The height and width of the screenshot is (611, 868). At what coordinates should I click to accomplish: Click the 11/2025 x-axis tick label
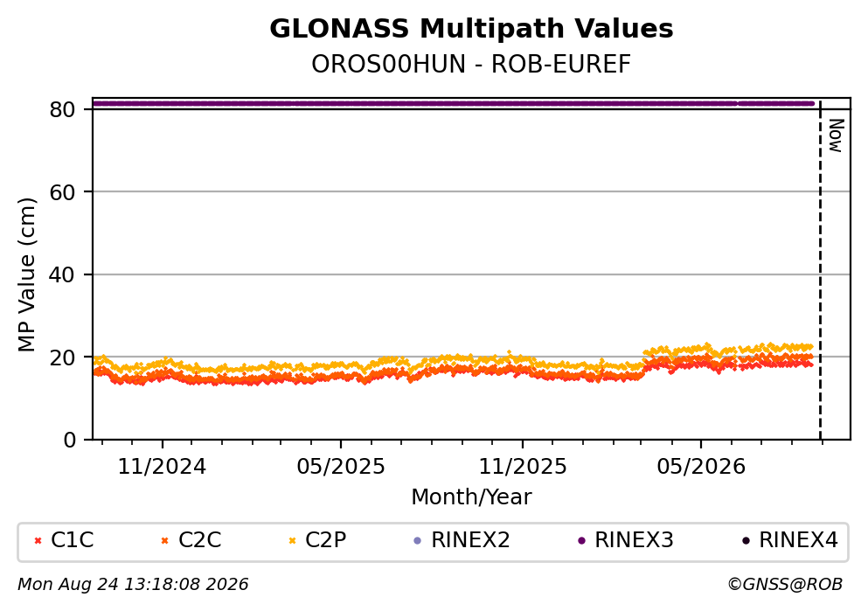tap(523, 467)
